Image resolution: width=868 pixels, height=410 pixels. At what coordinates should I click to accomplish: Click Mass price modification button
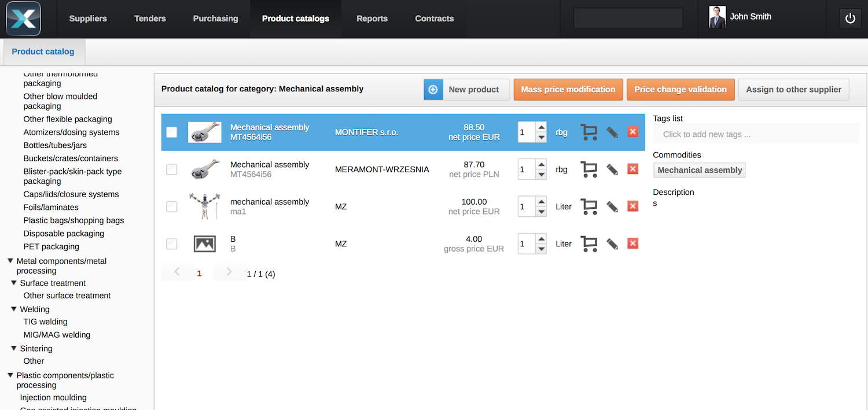coord(568,90)
